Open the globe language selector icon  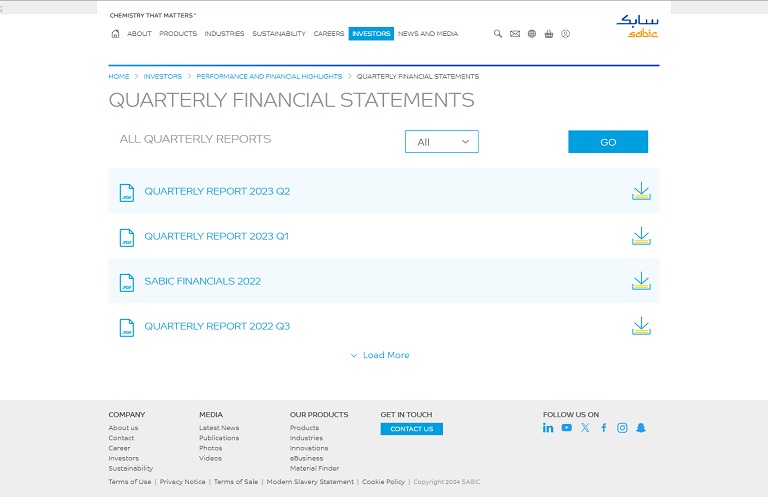pos(532,34)
